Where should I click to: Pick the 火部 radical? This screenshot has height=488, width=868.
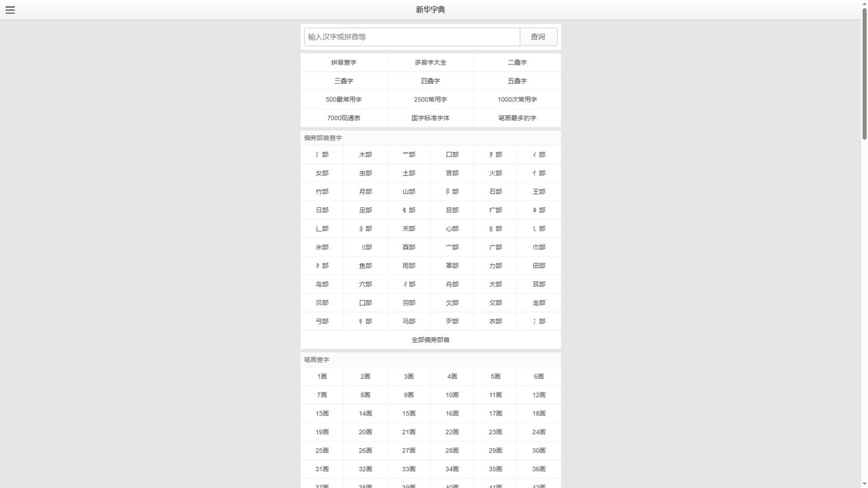(x=495, y=174)
